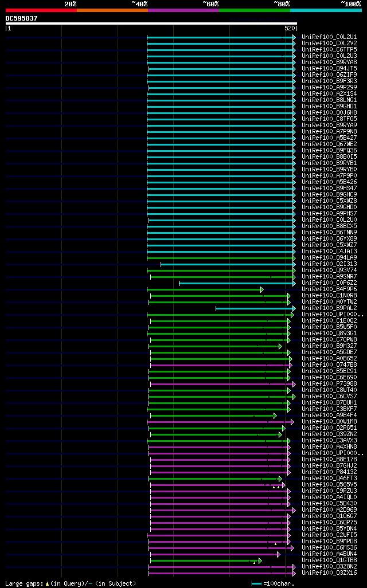
Task: Choose hit UniRef100_A4IQL0
Action: pos(329,497)
